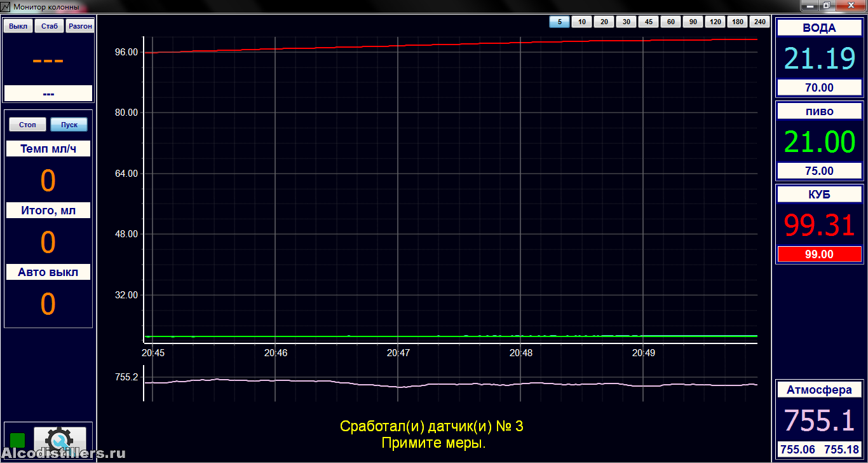This screenshot has height=463, width=868.
Task: Open settings with the gear wrench icon
Action: 60,440
